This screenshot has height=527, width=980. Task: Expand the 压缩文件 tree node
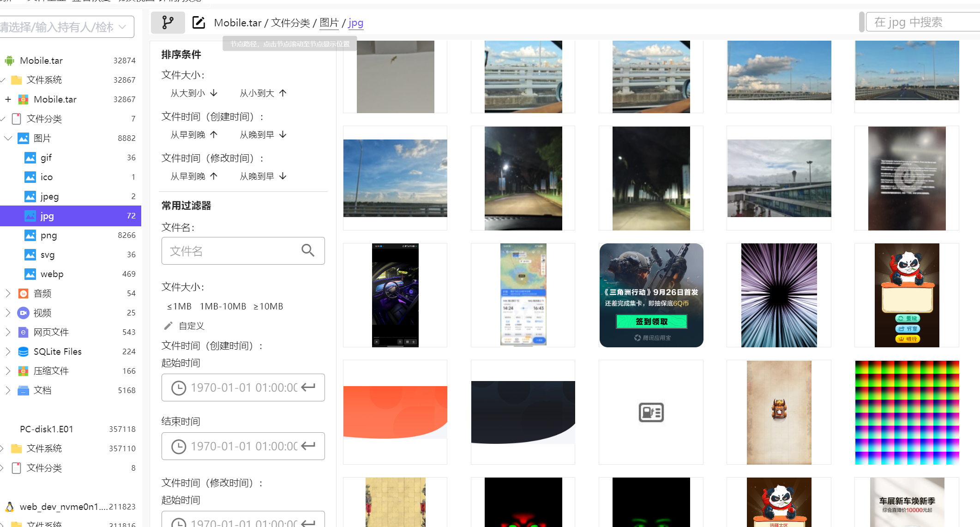click(x=8, y=371)
